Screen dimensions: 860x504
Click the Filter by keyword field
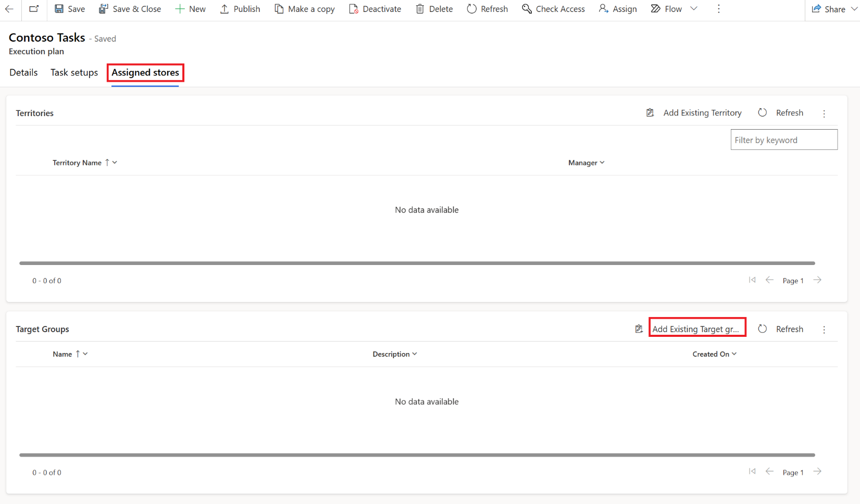click(x=784, y=140)
